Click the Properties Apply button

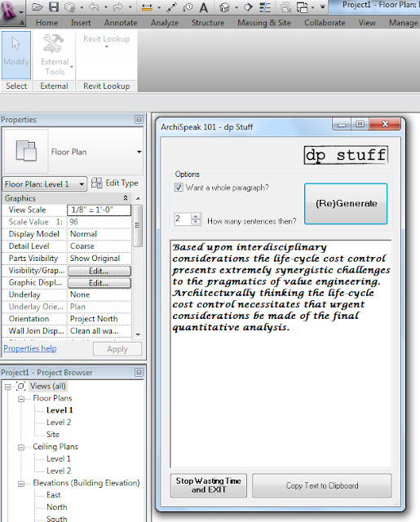click(x=117, y=349)
